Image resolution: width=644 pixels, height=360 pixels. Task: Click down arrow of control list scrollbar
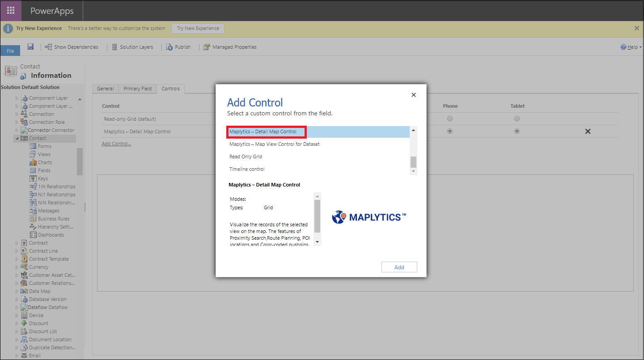[413, 171]
